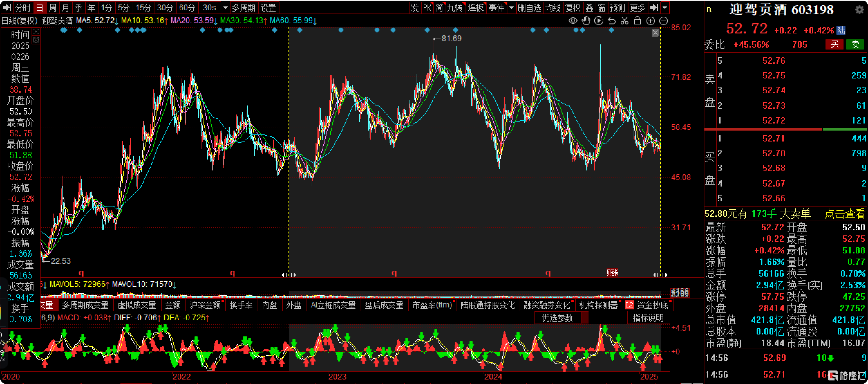868x384 pixels.
Task: Expand dropdown arrow after 事件
Action: click(x=511, y=8)
